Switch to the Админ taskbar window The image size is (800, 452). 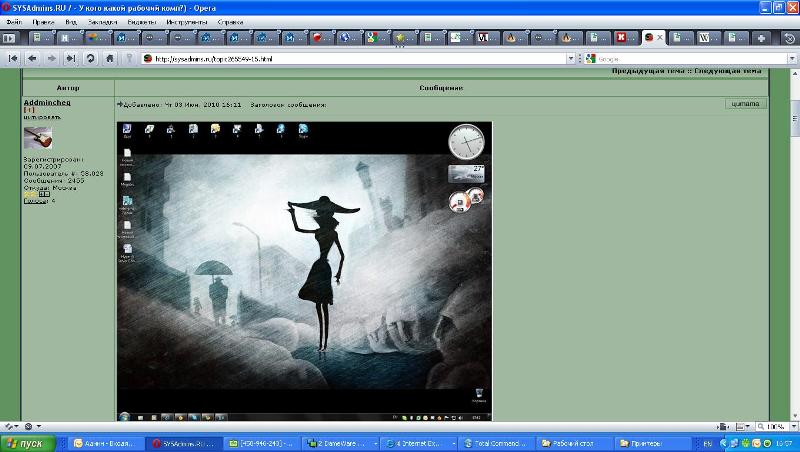(x=106, y=443)
